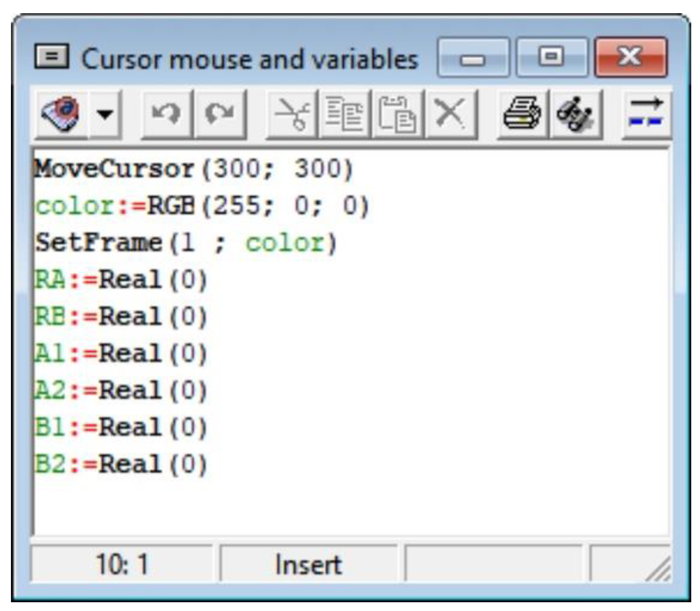This screenshot has height=611, width=700.
Task: Open Find with the binoculars icon
Action: tap(576, 114)
